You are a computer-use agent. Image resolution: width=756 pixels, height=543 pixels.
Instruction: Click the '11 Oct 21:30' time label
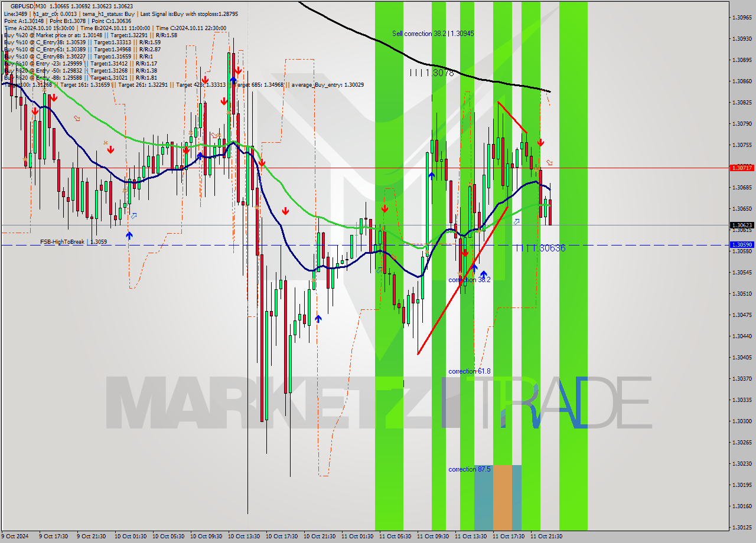pos(546,537)
